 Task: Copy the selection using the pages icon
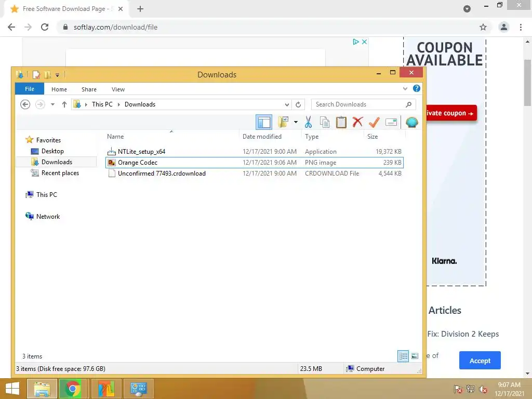click(x=325, y=122)
